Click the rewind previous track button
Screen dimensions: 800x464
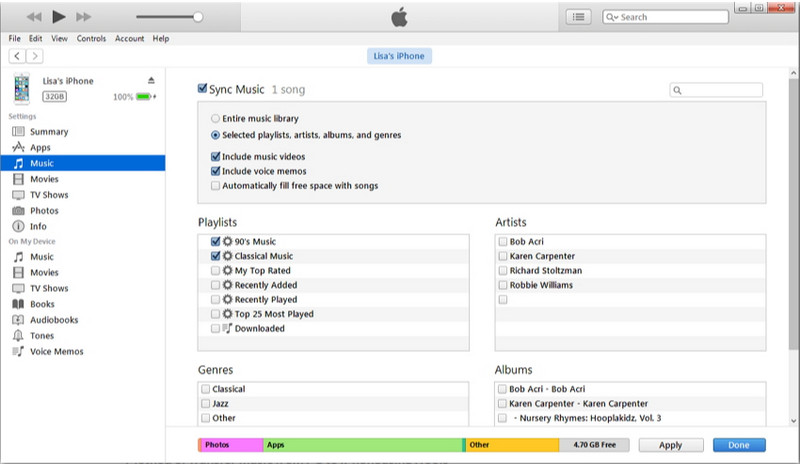[x=34, y=17]
